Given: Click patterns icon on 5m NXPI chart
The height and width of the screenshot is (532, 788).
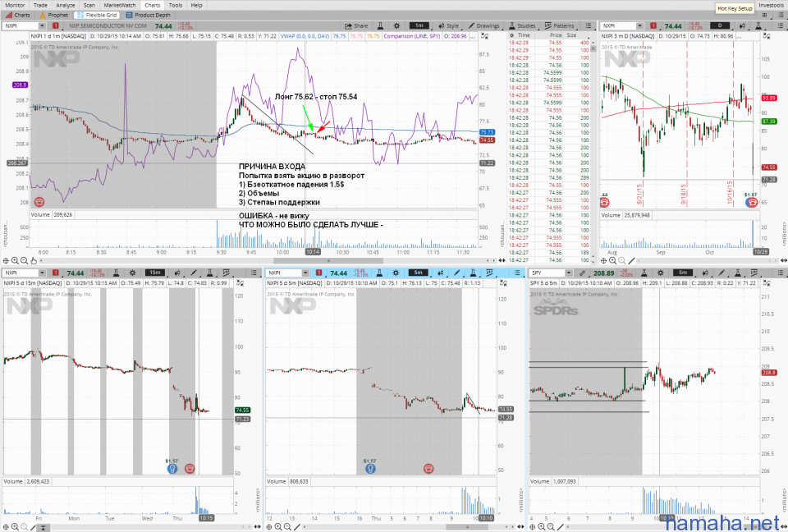Looking at the screenshot, I should [489, 273].
